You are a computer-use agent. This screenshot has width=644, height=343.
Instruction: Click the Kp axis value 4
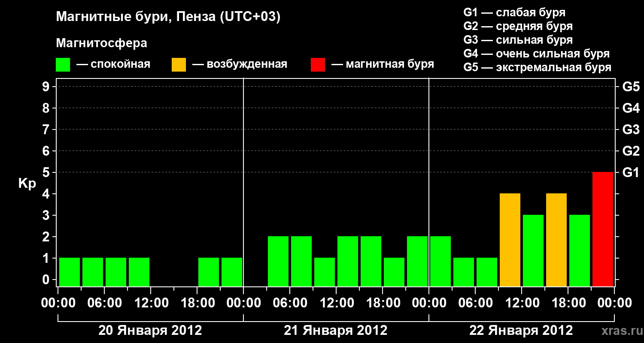click(47, 194)
